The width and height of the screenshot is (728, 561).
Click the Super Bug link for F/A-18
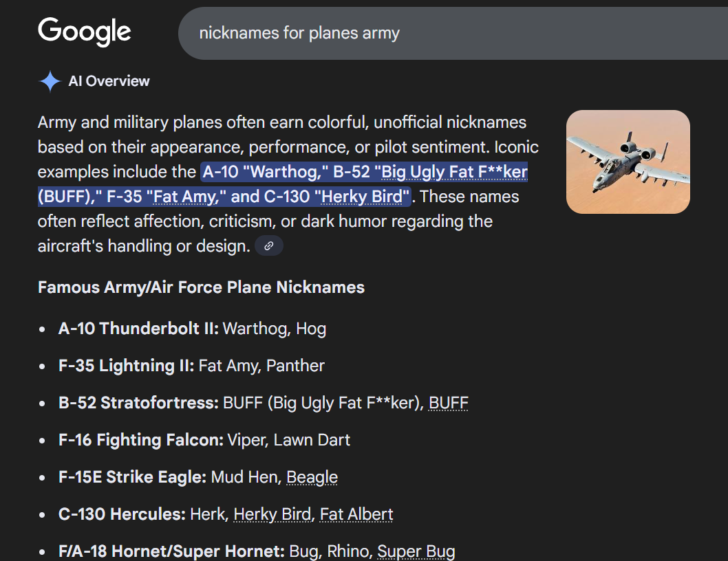tap(416, 551)
